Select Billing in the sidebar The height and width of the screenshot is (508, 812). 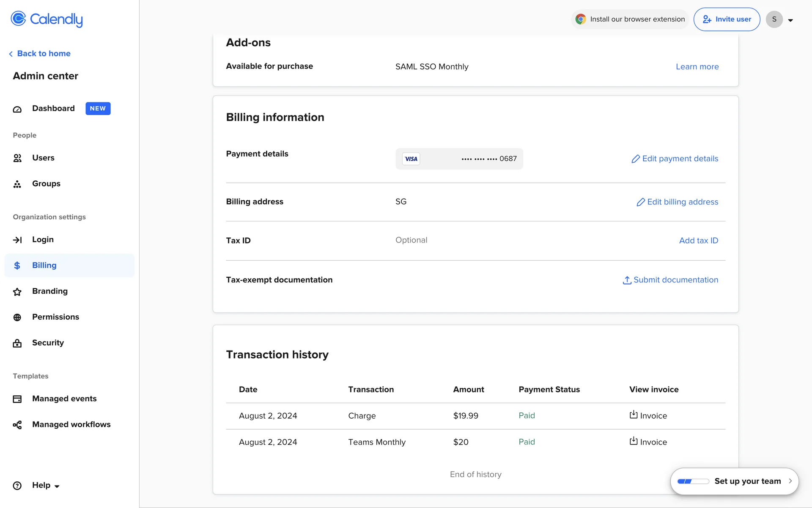(44, 265)
